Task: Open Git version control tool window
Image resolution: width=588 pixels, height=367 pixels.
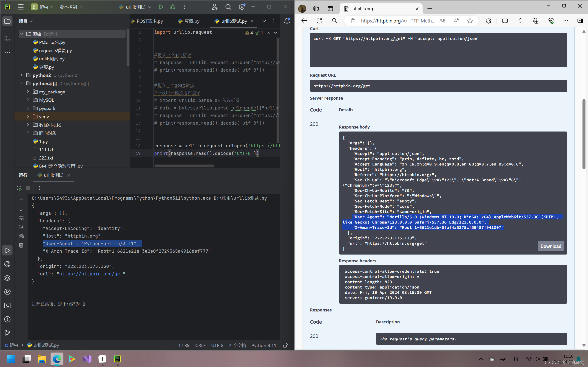Action: tap(7, 333)
